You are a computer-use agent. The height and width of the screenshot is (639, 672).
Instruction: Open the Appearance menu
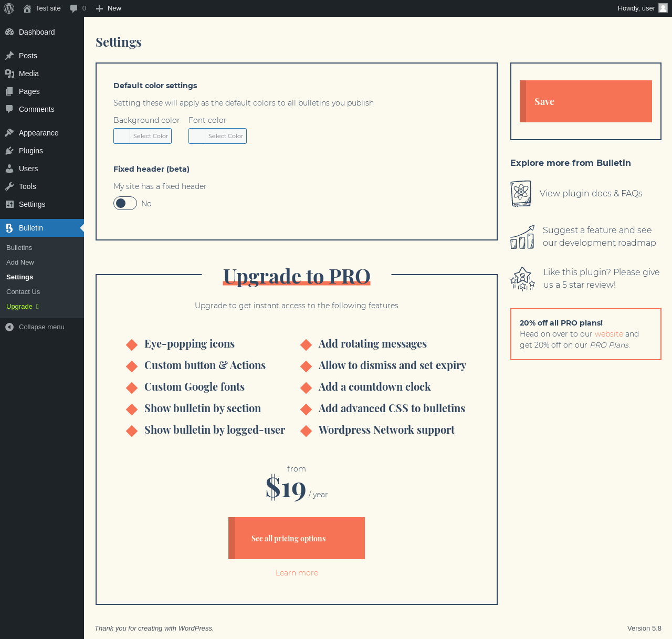[x=39, y=133]
